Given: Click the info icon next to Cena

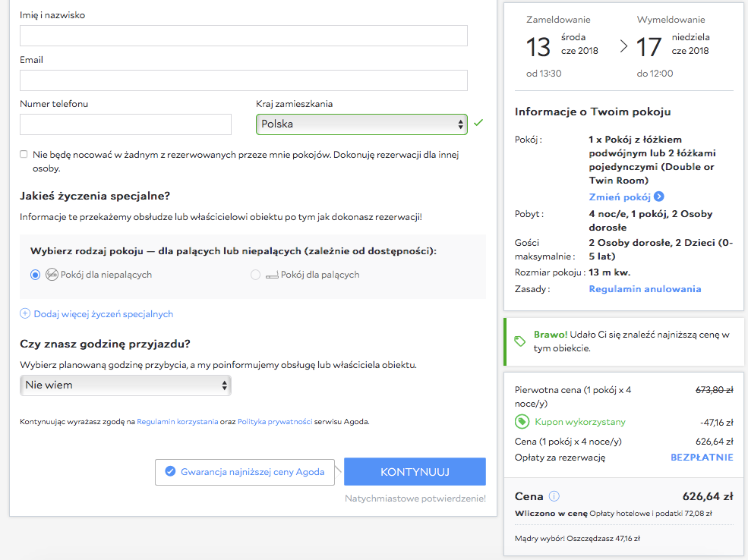Looking at the screenshot, I should click(x=554, y=496).
